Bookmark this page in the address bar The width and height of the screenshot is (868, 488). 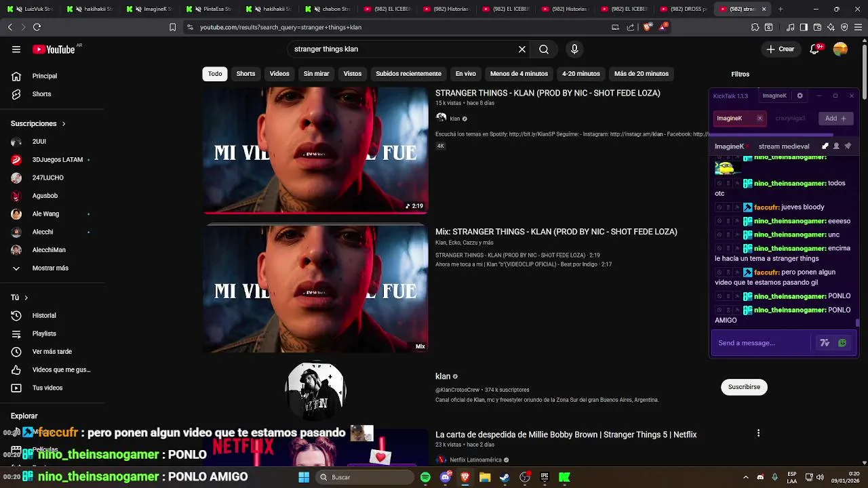click(x=172, y=27)
